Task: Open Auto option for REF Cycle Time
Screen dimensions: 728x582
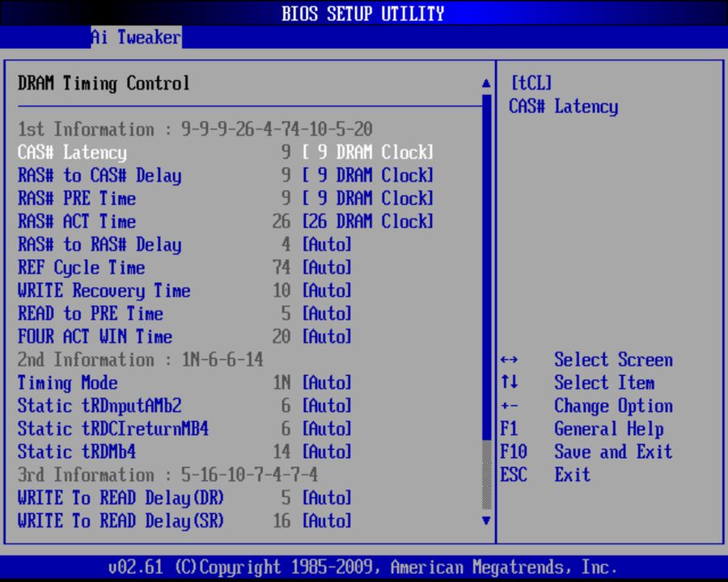Action: pos(327,268)
